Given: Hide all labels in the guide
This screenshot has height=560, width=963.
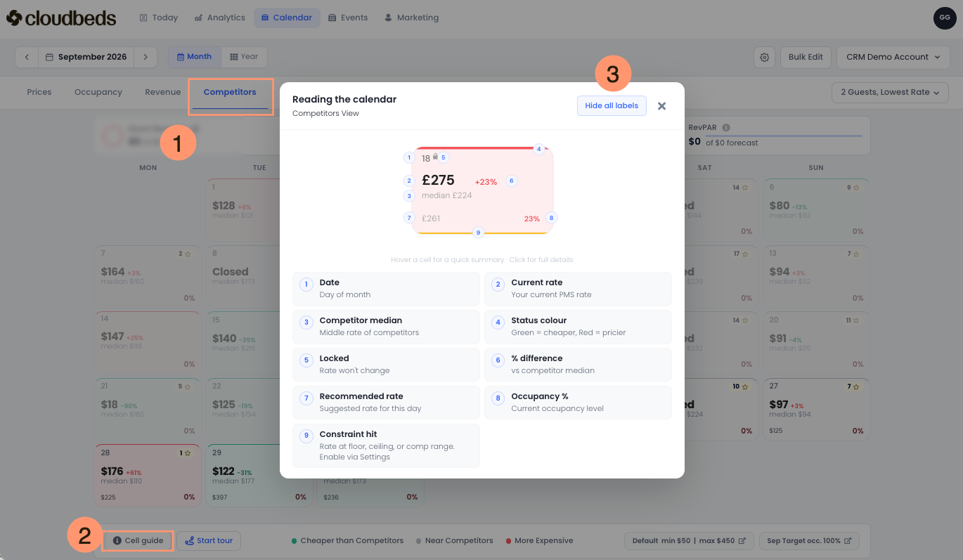Looking at the screenshot, I should [x=612, y=105].
